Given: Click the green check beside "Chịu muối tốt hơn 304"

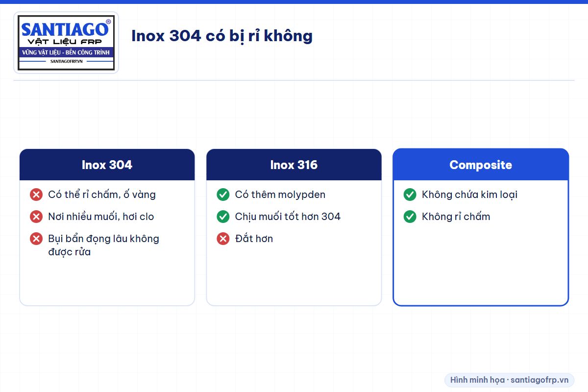Looking at the screenshot, I should point(223,217).
